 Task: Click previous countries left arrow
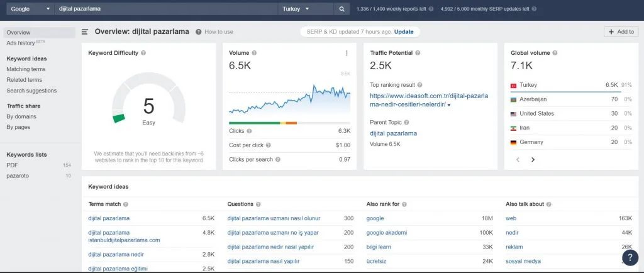click(x=518, y=160)
